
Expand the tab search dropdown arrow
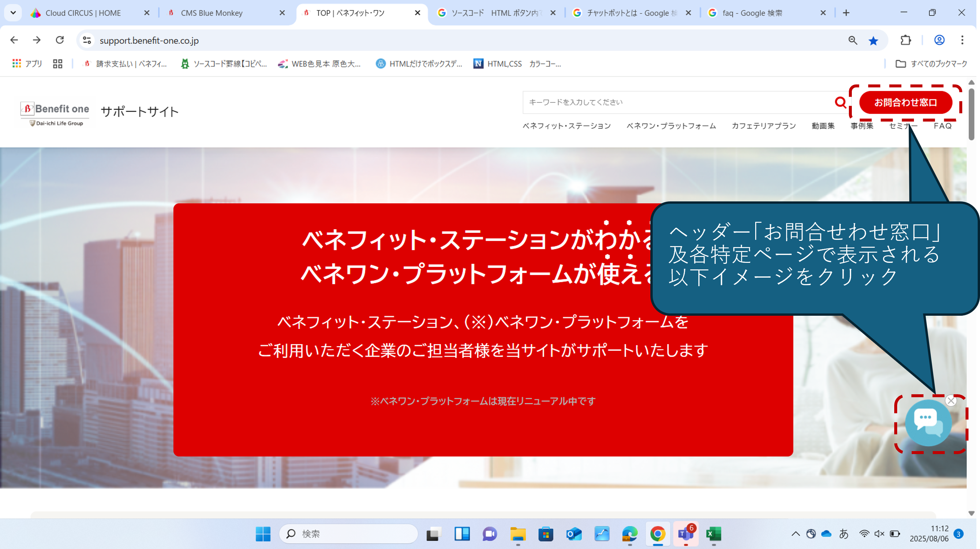tap(13, 13)
